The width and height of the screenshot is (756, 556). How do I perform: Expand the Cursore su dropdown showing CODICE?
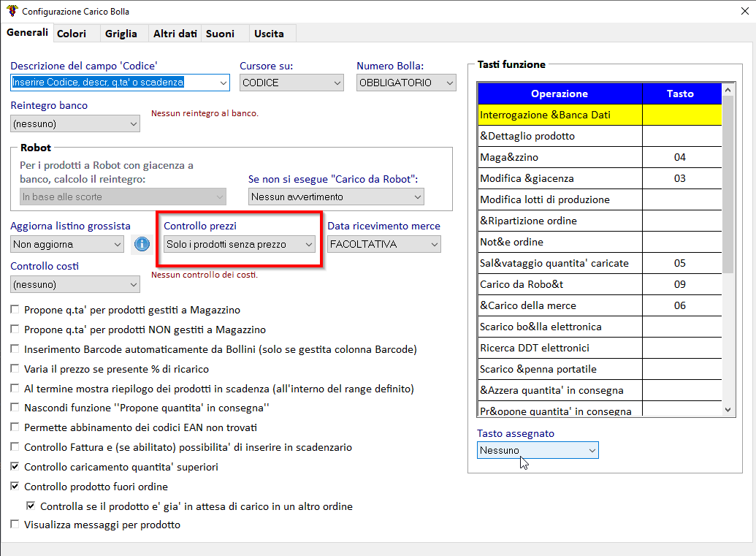(291, 83)
